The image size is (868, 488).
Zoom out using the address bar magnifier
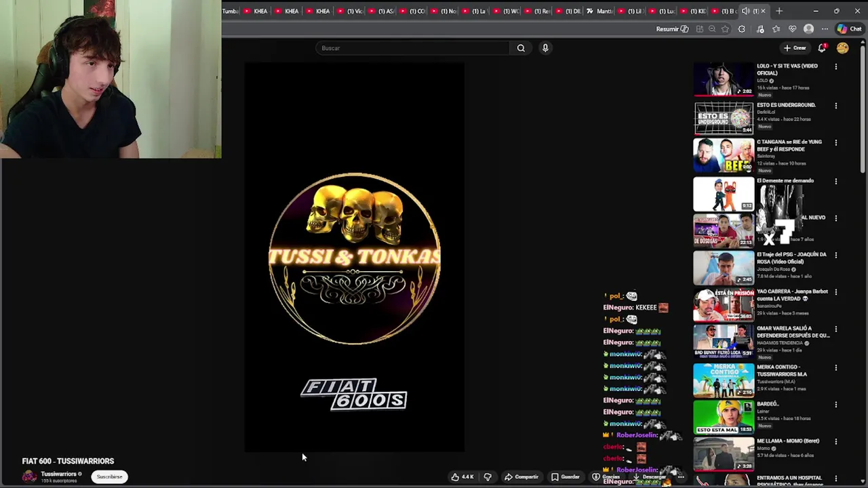(x=712, y=29)
